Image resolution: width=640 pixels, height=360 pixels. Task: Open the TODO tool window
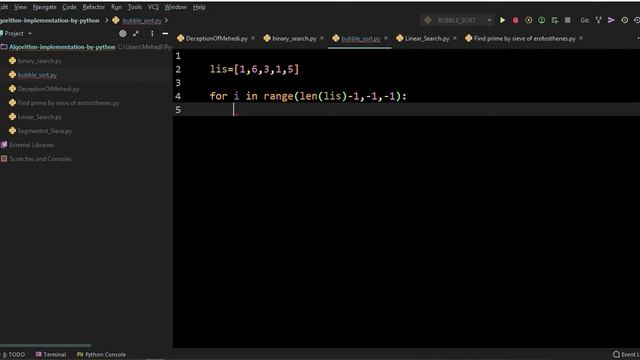[x=14, y=355]
